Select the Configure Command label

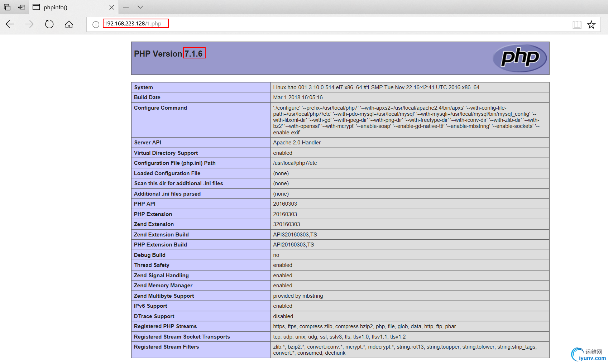point(160,108)
